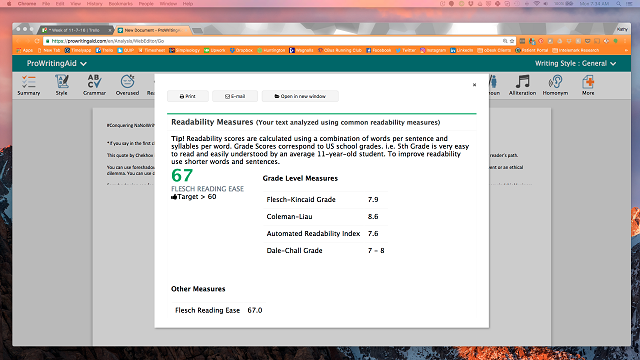
Task: Open the Apps bookmark shortcut
Action: (x=25, y=51)
